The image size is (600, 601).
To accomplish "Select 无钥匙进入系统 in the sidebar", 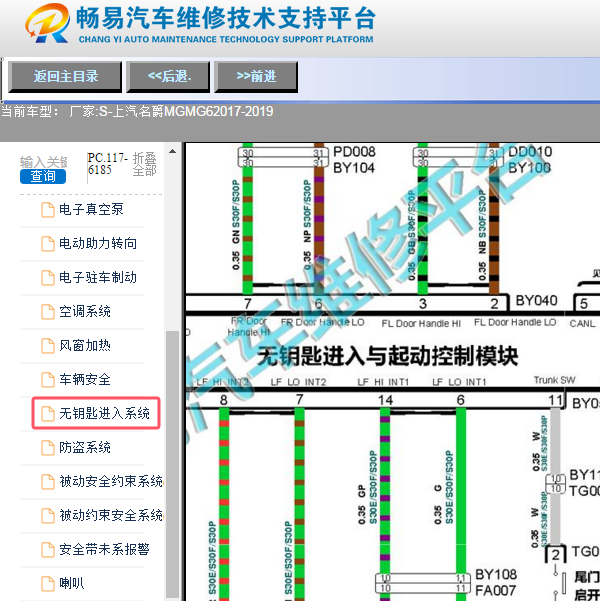I will pyautogui.click(x=104, y=413).
